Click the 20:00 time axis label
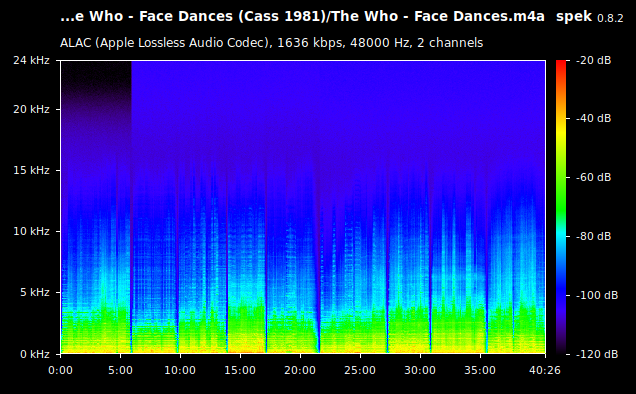Viewport: 636px width, 394px height. (x=300, y=370)
